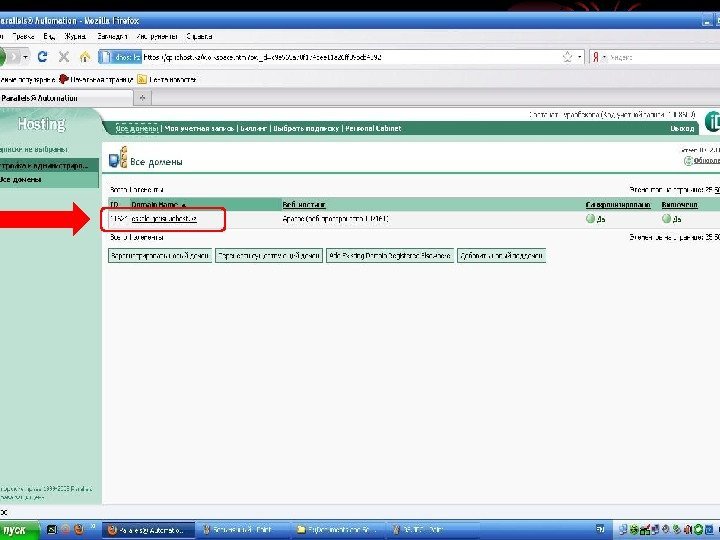Sort the table by ID column
The image size is (720, 540).
[114, 205]
